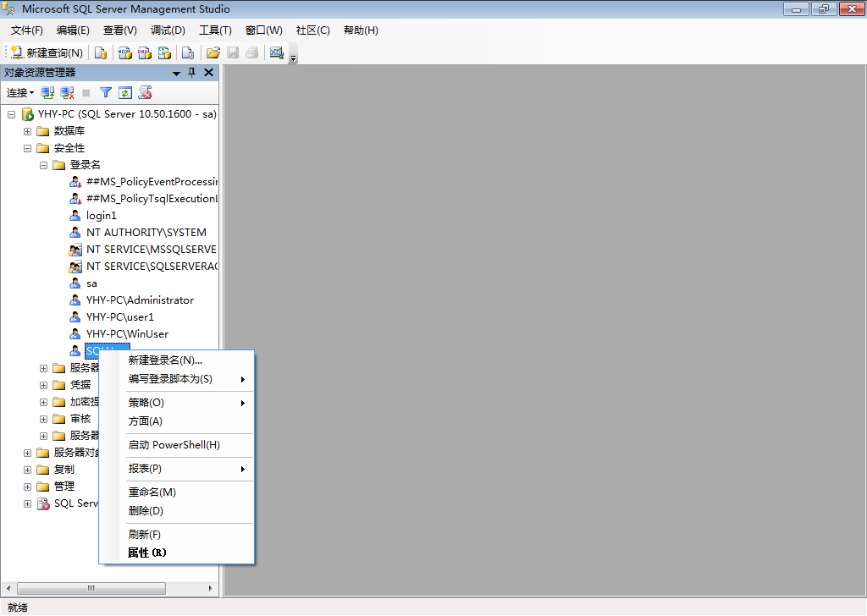Image resolution: width=867 pixels, height=616 pixels.
Task: Choose 新建登录名(N)... from context menu
Action: (176, 360)
